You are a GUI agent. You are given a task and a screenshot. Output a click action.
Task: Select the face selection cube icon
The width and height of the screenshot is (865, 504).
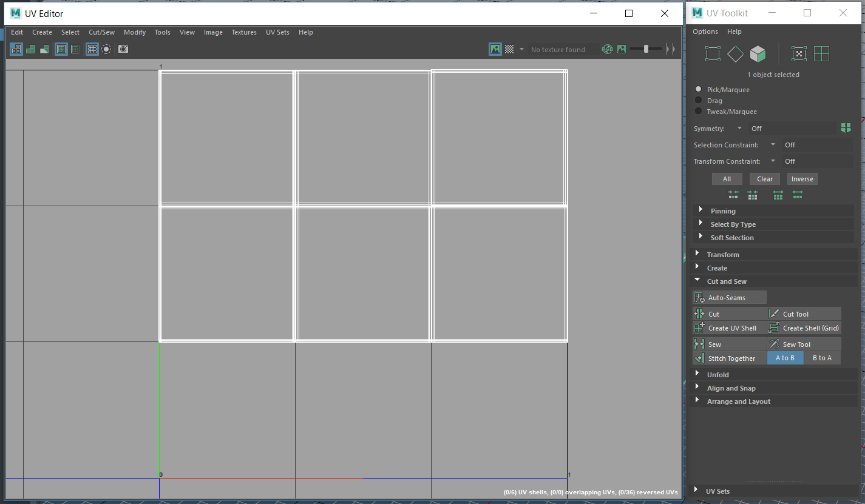coord(758,54)
